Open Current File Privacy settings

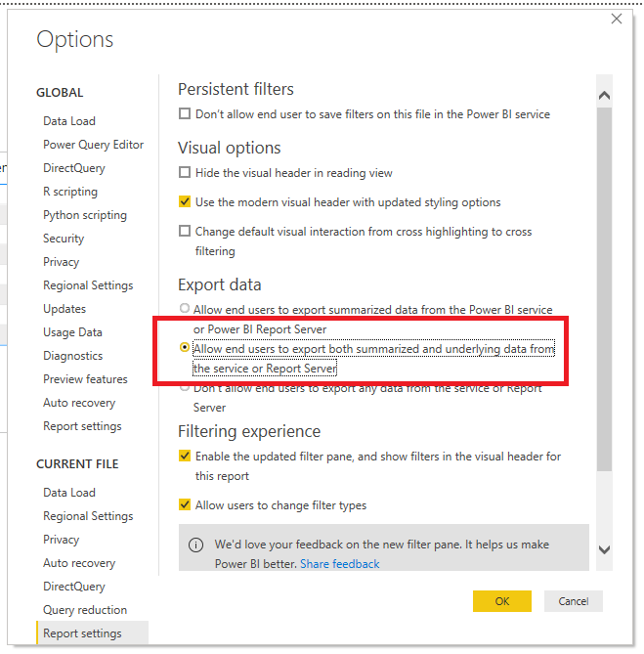pos(62,540)
